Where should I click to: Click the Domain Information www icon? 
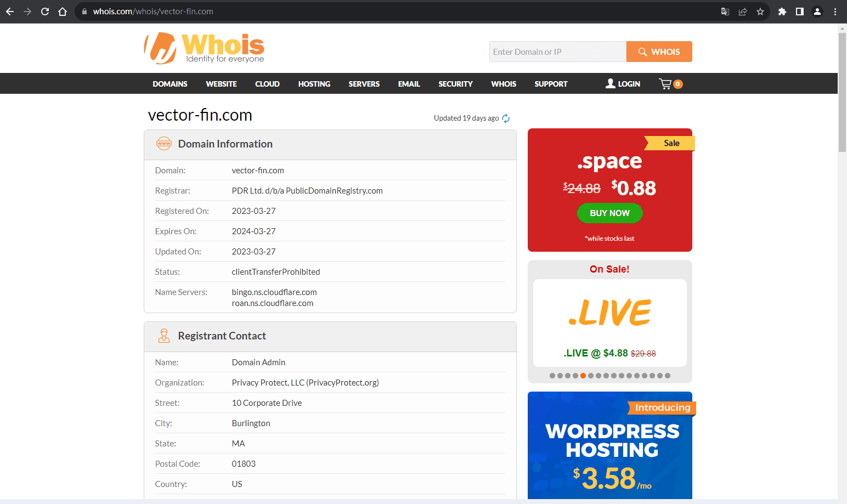(x=164, y=144)
